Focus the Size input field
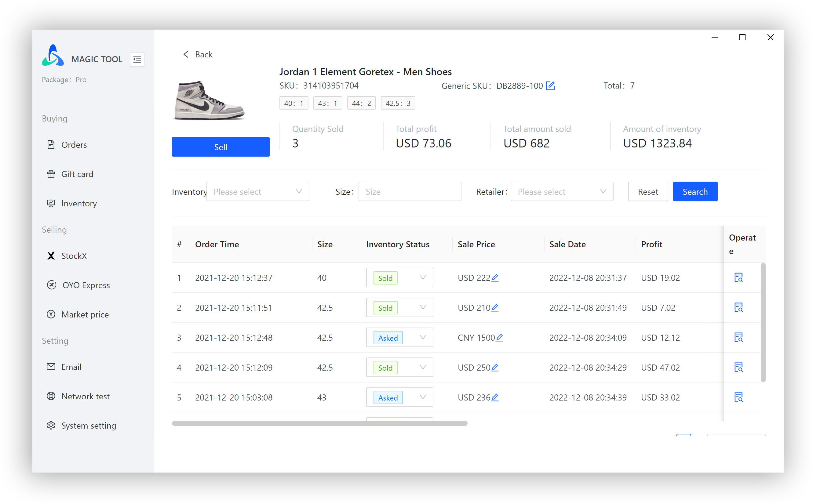The width and height of the screenshot is (813, 504). (x=410, y=192)
